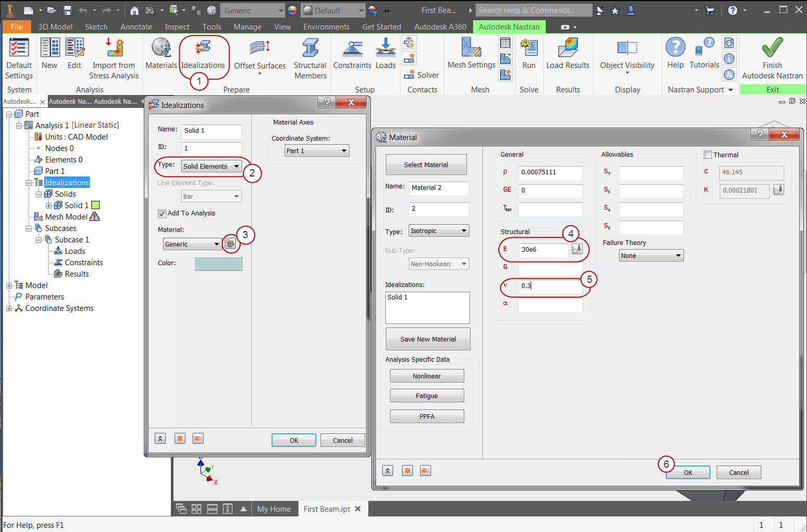Select Subcase 1 in the tree
Viewport: 807px width, 532px height.
[72, 240]
